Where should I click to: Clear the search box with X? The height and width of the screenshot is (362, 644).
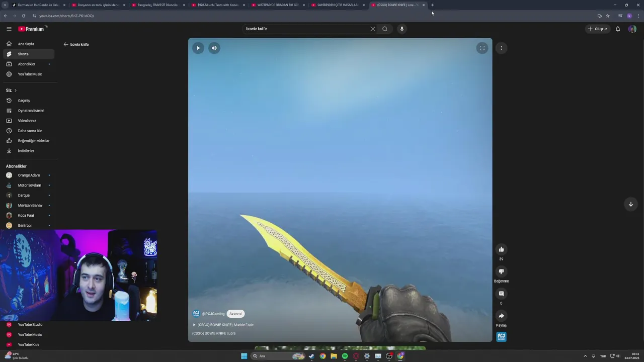point(373,29)
